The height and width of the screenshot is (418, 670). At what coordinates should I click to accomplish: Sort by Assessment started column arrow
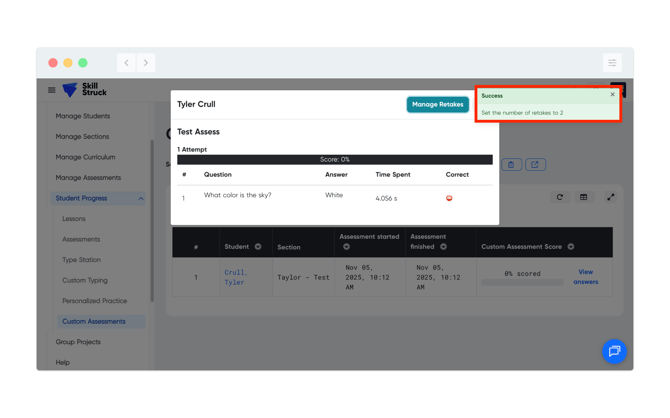click(347, 246)
